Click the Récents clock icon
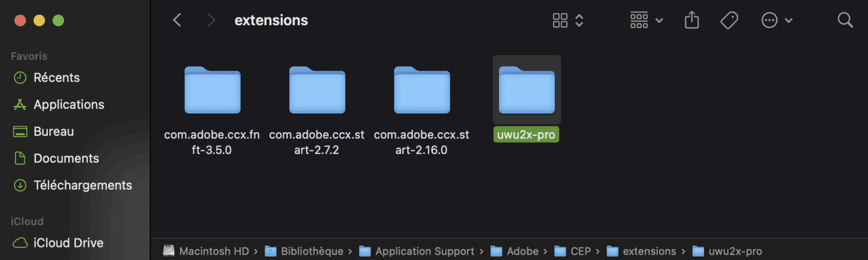 click(x=20, y=77)
